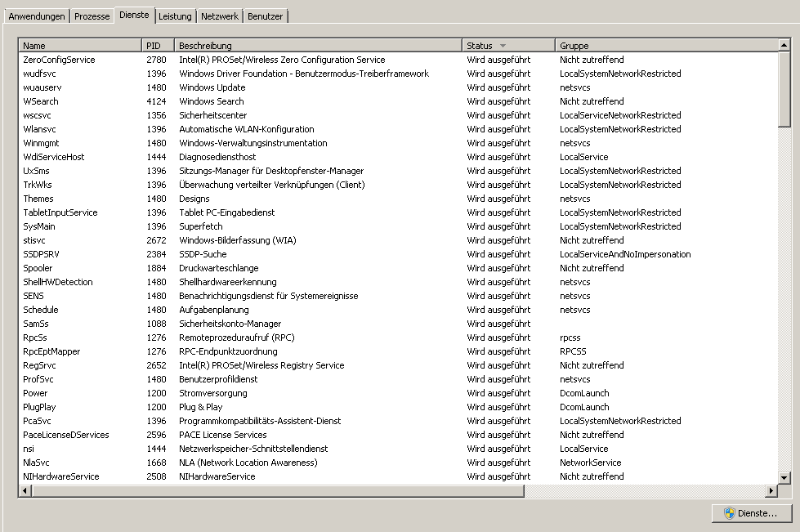This screenshot has height=532, width=800.
Task: Click the vertical scrollbar up arrow
Action: 784,46
